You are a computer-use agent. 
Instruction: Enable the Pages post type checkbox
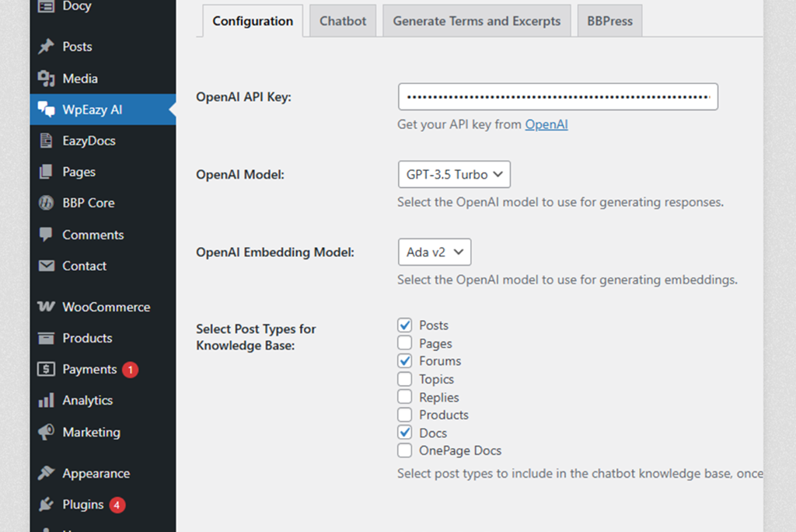(x=404, y=342)
